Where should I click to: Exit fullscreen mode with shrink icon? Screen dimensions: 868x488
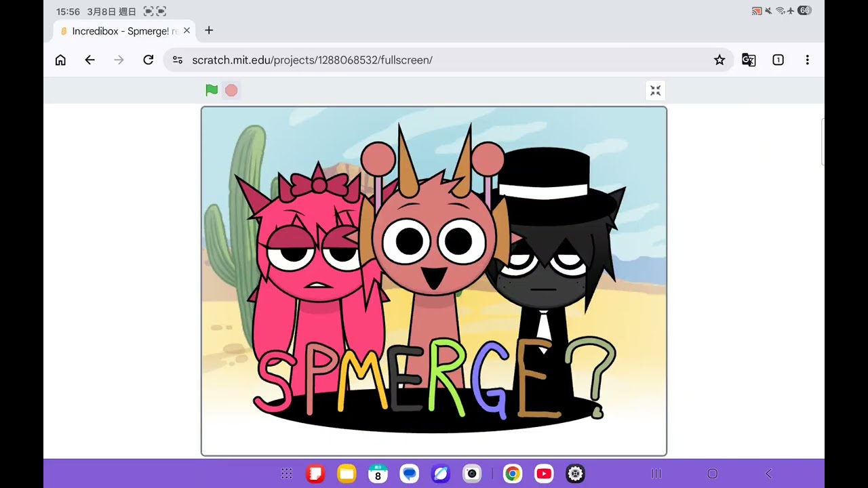pyautogui.click(x=655, y=90)
